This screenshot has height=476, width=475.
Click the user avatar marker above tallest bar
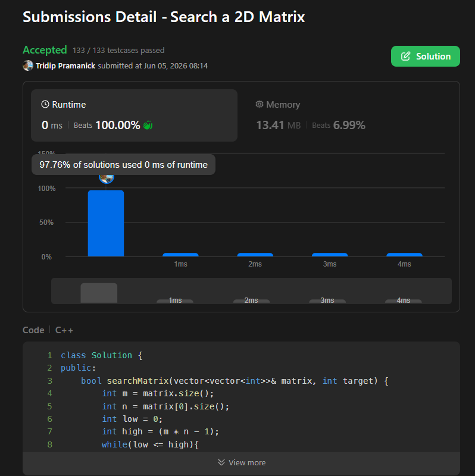pyautogui.click(x=107, y=178)
